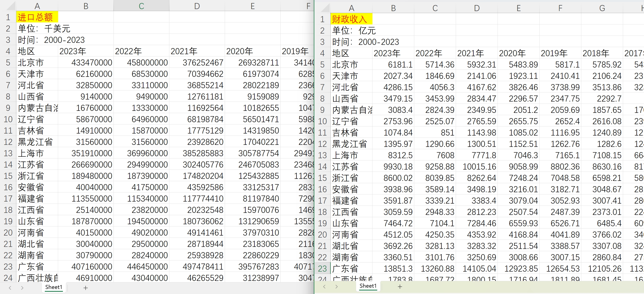Image resolution: width=644 pixels, height=294 pixels.
Task: Open the Sheet1 tab in the right workbook
Action: pos(368,286)
